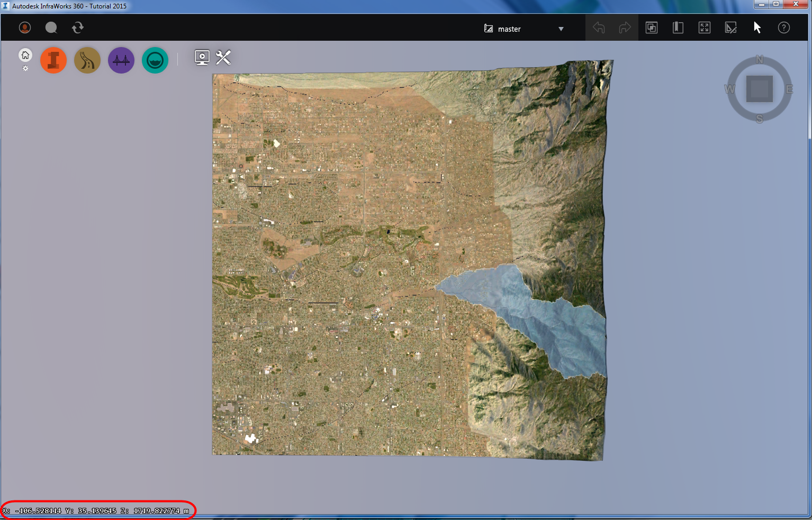Click the N on the compass

[x=760, y=60]
